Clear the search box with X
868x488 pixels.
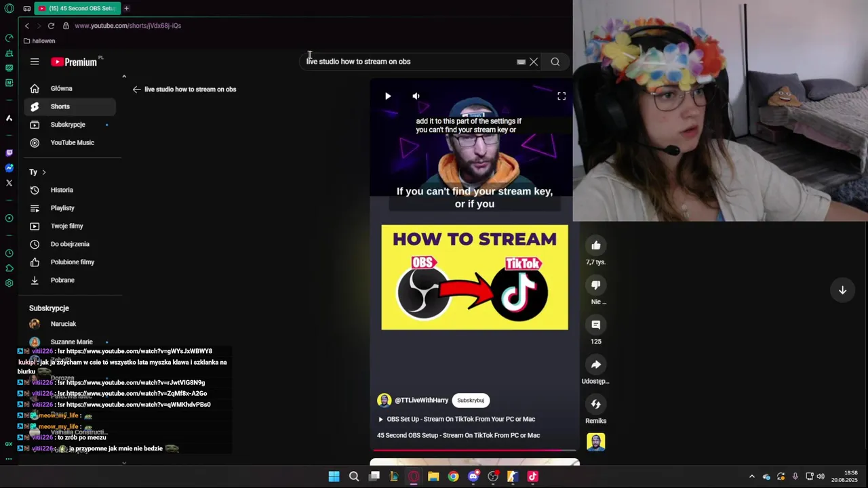pos(534,62)
